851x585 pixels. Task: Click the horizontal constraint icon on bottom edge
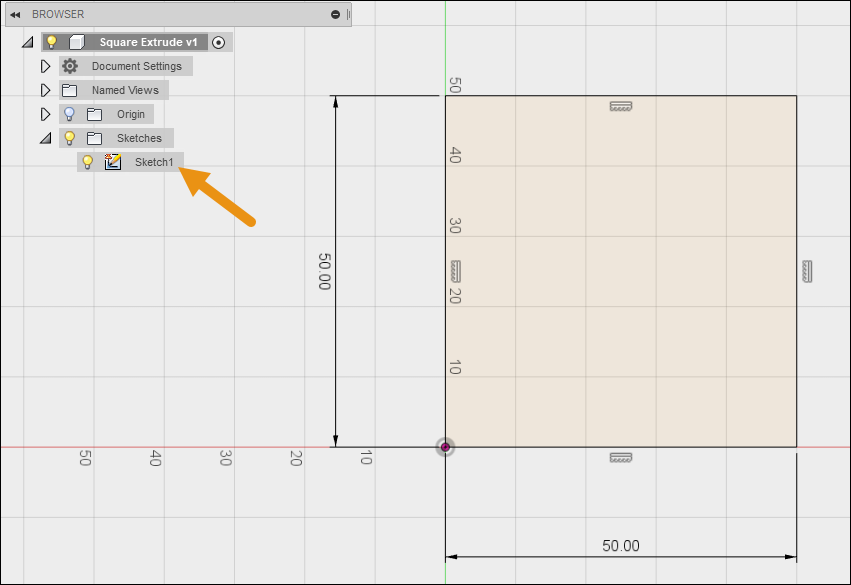pyautogui.click(x=621, y=457)
